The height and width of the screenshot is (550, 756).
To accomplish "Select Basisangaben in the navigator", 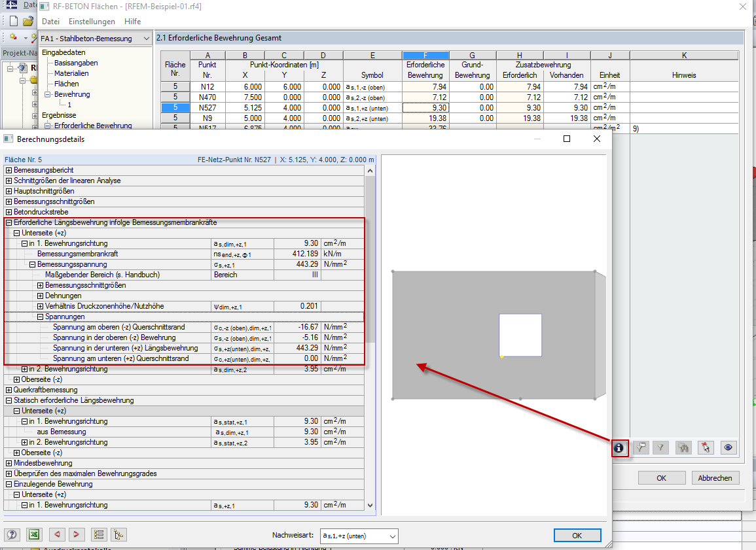I will point(76,63).
